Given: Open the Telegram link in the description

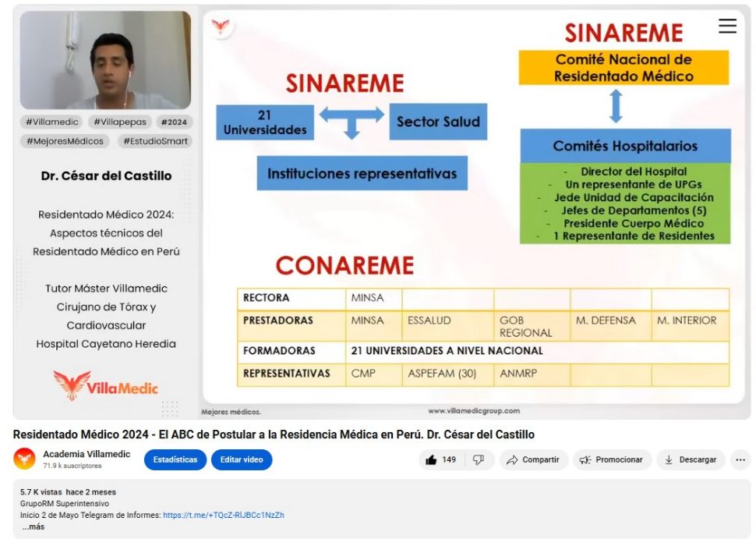Looking at the screenshot, I should [x=223, y=515].
